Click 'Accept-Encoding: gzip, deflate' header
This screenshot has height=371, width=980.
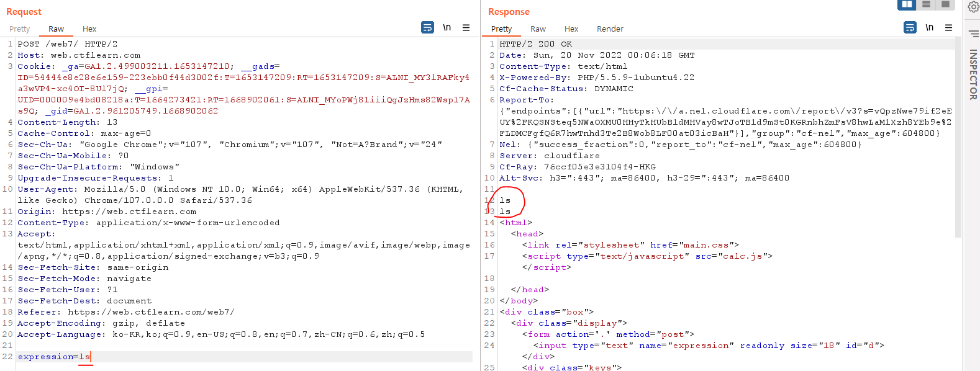pyautogui.click(x=101, y=323)
